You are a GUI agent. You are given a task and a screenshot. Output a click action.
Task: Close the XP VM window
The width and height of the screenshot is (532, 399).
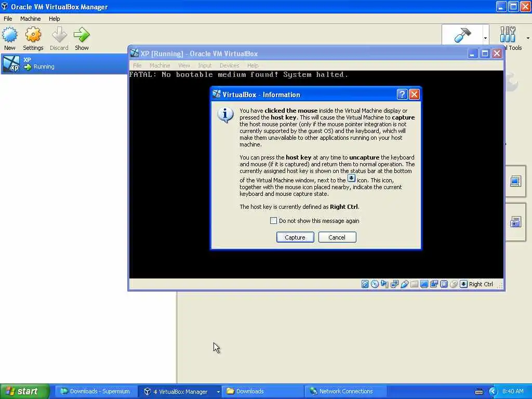[497, 54]
